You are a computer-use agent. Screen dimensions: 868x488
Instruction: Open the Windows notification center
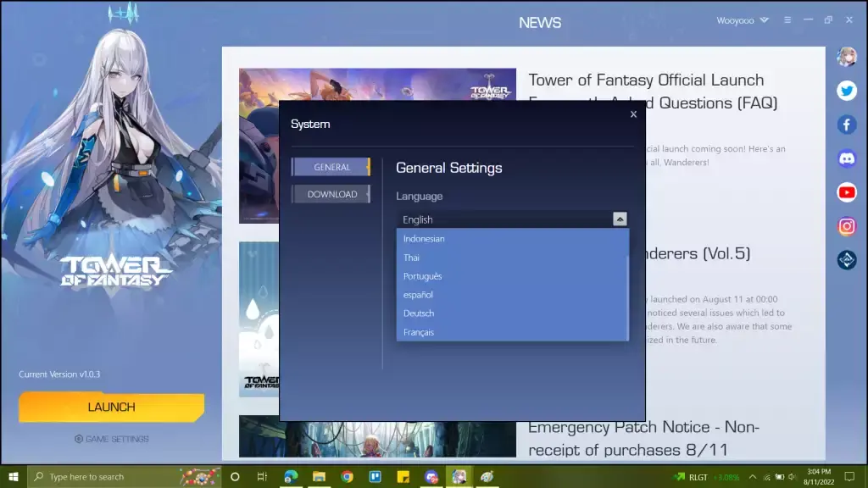click(849, 476)
